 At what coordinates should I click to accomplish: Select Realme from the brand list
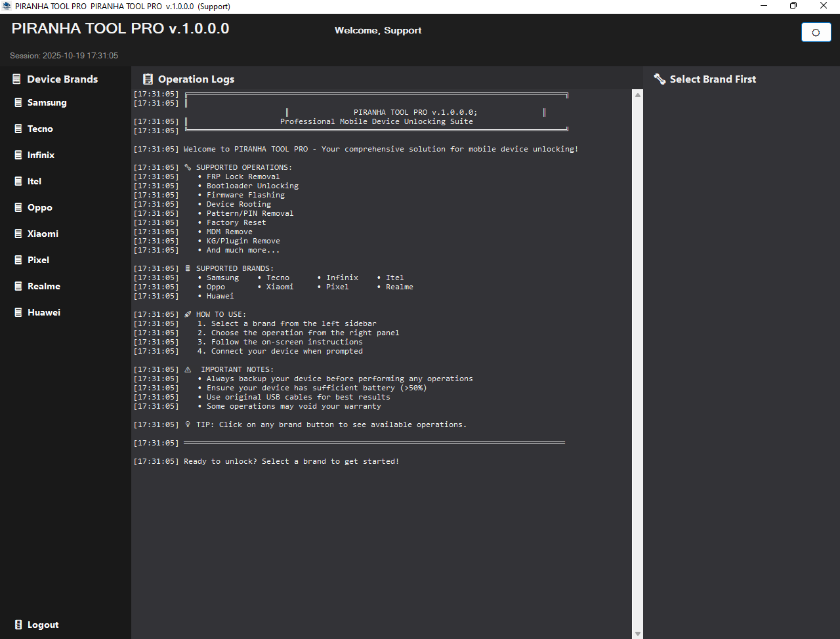43,286
